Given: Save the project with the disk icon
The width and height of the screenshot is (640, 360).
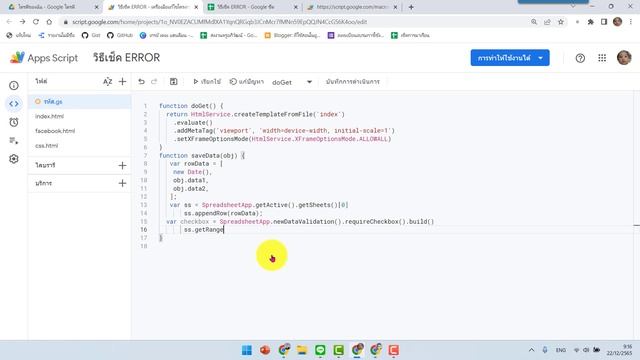Looking at the screenshot, I should 173,82.
